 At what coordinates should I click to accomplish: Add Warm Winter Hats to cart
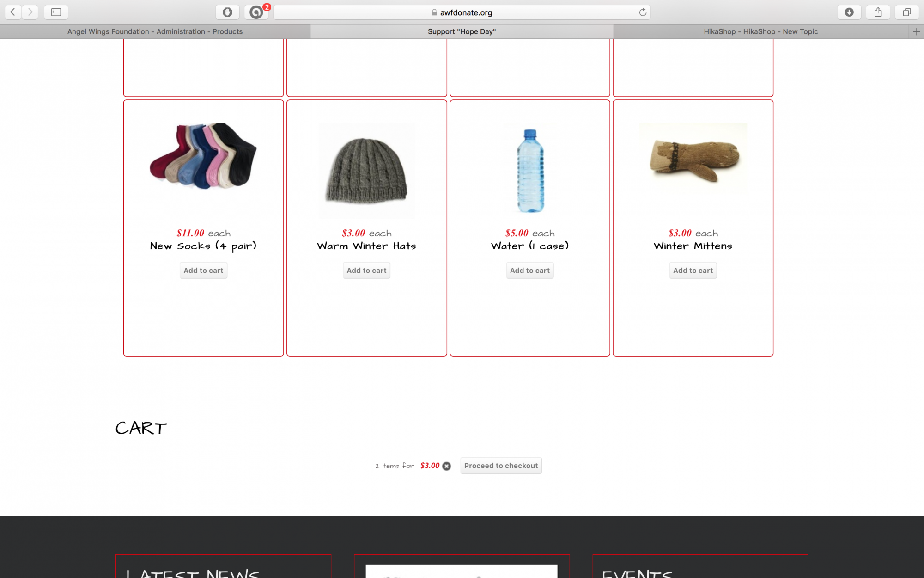367,271
